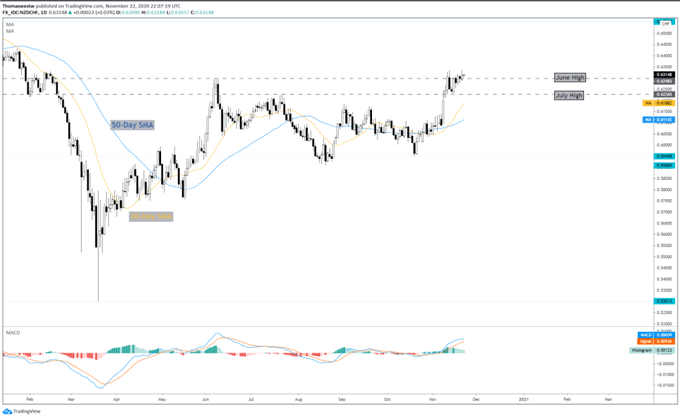The height and width of the screenshot is (418, 680).
Task: Open the CHF currency selector on price axis
Action: [x=665, y=24]
